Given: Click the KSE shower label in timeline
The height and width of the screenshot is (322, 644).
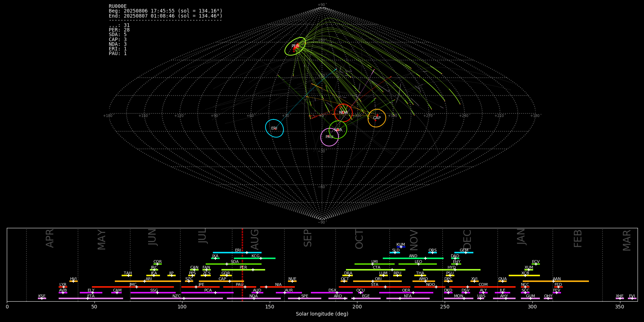Looking at the screenshot, I should (x=42, y=296).
